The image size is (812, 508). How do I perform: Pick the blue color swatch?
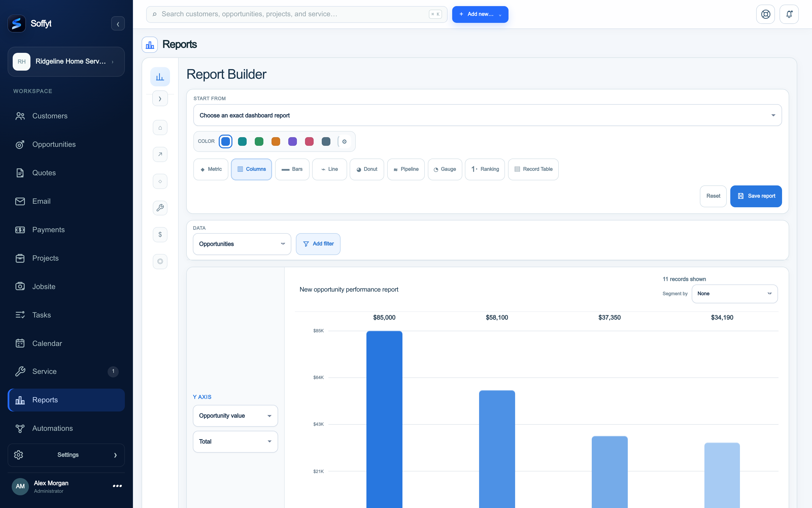tap(226, 141)
